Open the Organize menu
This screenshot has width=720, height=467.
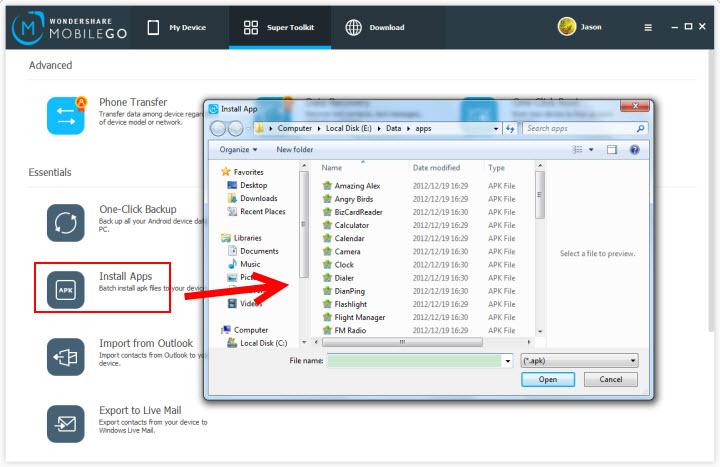click(x=238, y=150)
